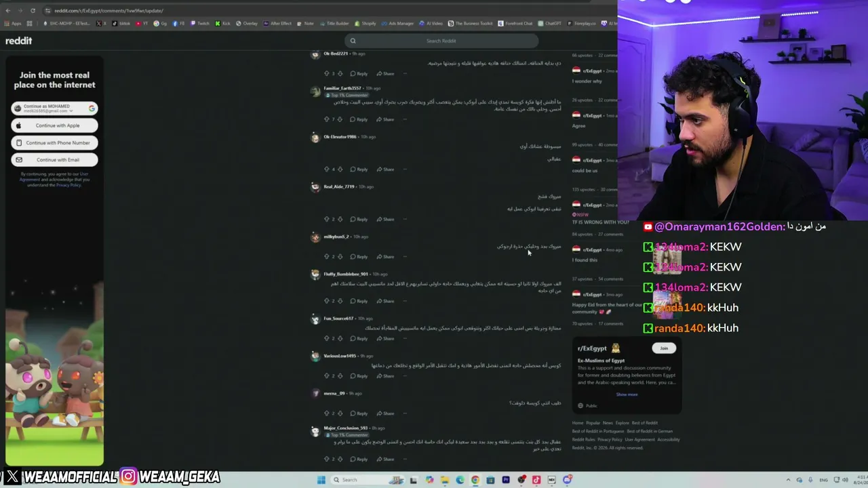Upvote the VariousLow1495 comment
Screen dimensions: 868x488
tap(326, 375)
